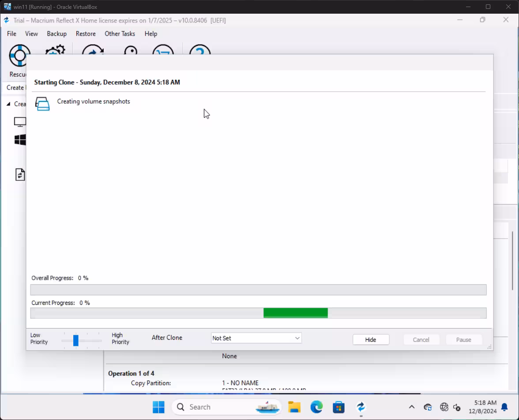This screenshot has width=519, height=420.
Task: Click the volume snapshot drive icon
Action: point(42,104)
